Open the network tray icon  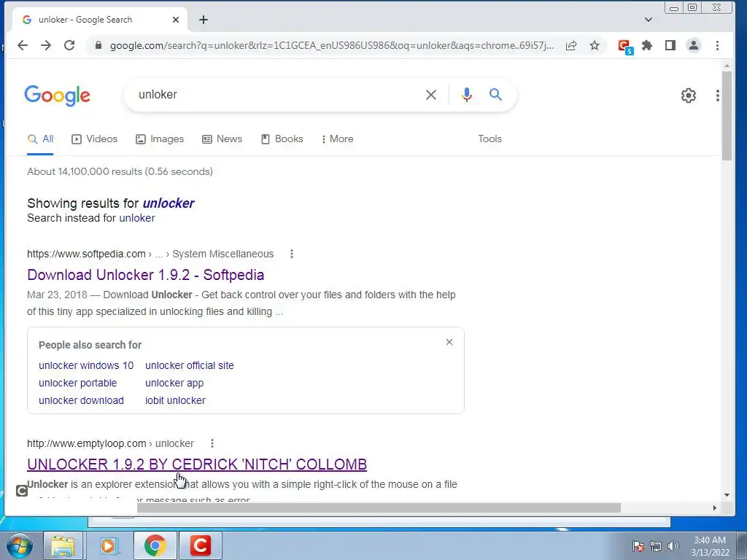click(656, 546)
